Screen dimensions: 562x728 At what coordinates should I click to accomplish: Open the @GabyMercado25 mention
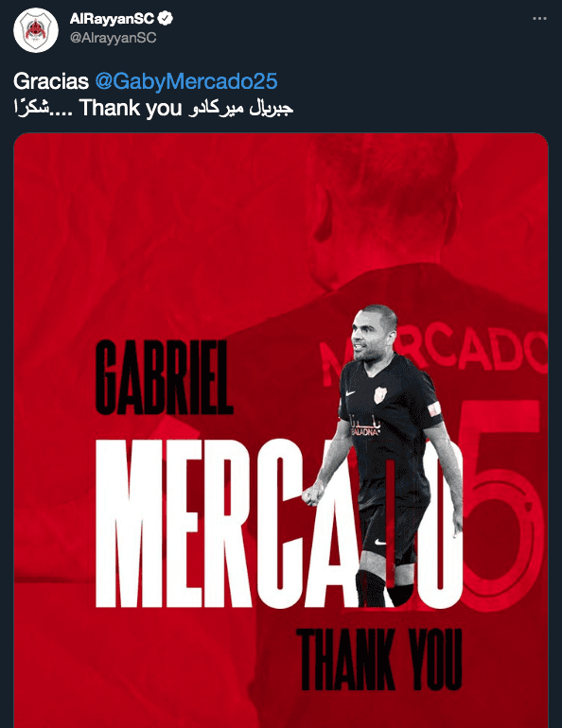point(186,81)
